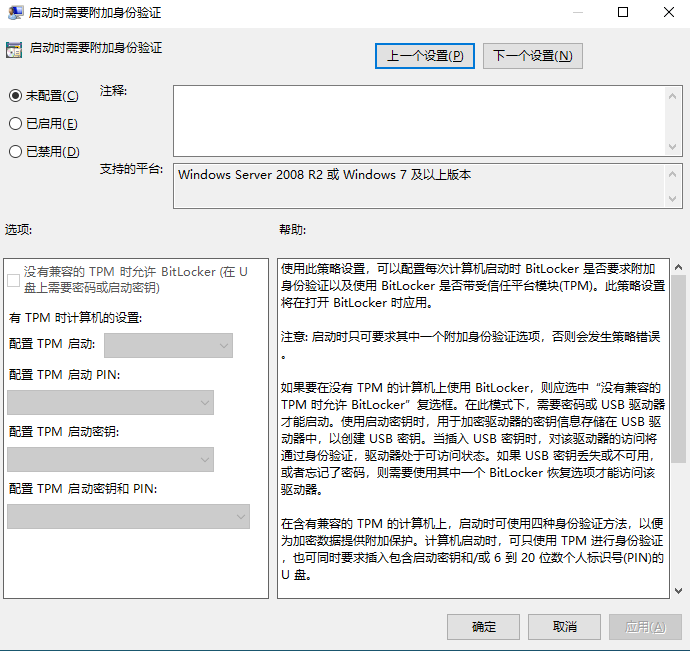Screen dimensions: 690x651
Task: Choose the 已禁用 radio button
Action: pos(15,152)
